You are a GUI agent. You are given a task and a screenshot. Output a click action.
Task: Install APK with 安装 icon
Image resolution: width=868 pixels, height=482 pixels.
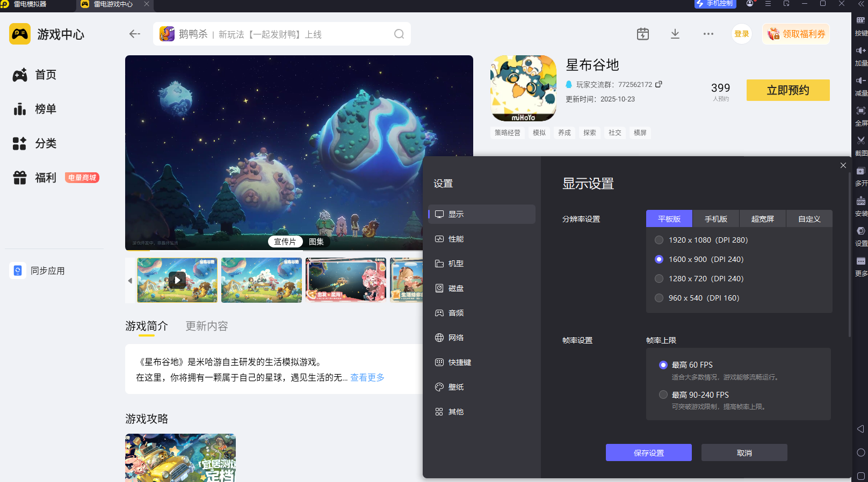click(861, 206)
